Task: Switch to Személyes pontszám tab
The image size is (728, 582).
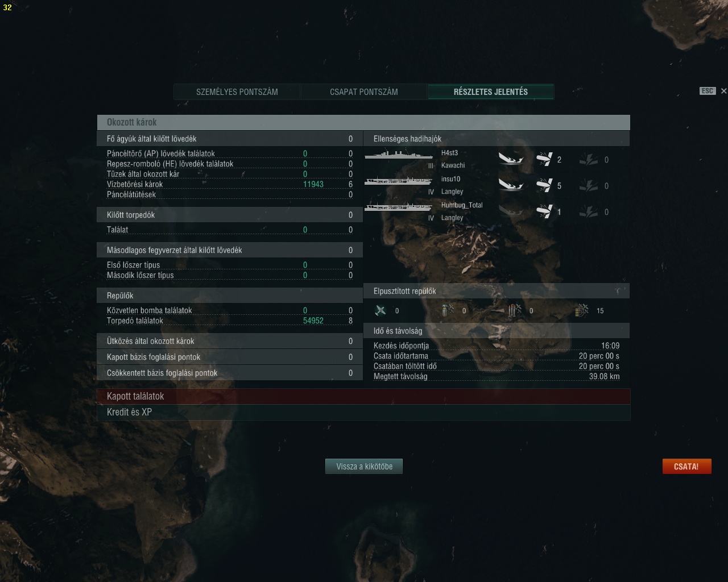Action: tap(237, 92)
